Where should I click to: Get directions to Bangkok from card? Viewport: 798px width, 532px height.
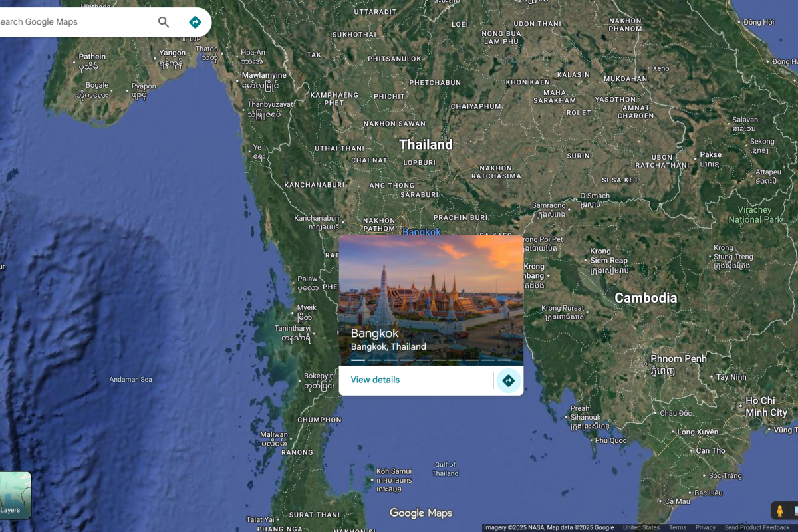(x=508, y=380)
